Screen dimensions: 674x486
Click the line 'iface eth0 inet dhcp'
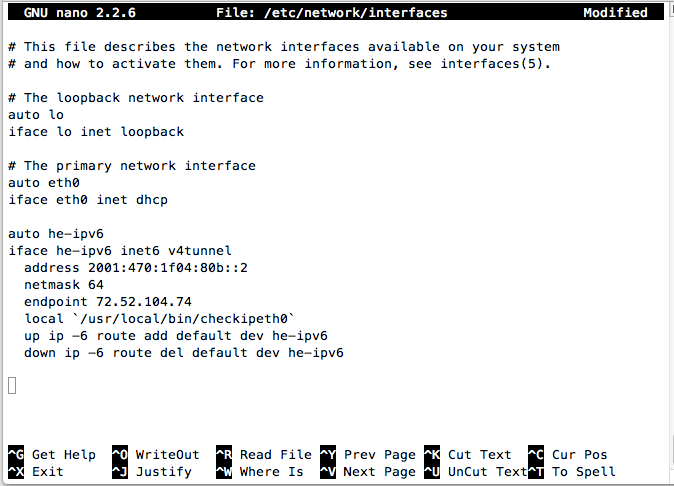pos(88,199)
